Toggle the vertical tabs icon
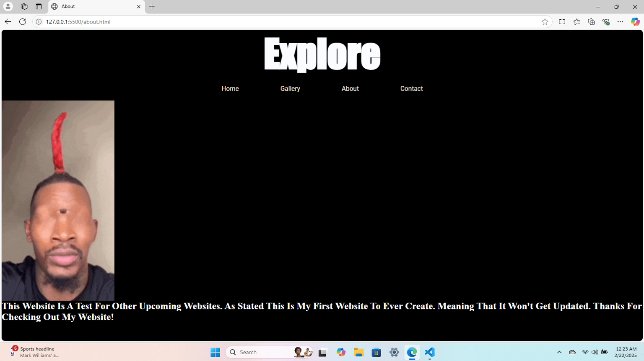Viewport: 644px width, 361px height. [39, 7]
